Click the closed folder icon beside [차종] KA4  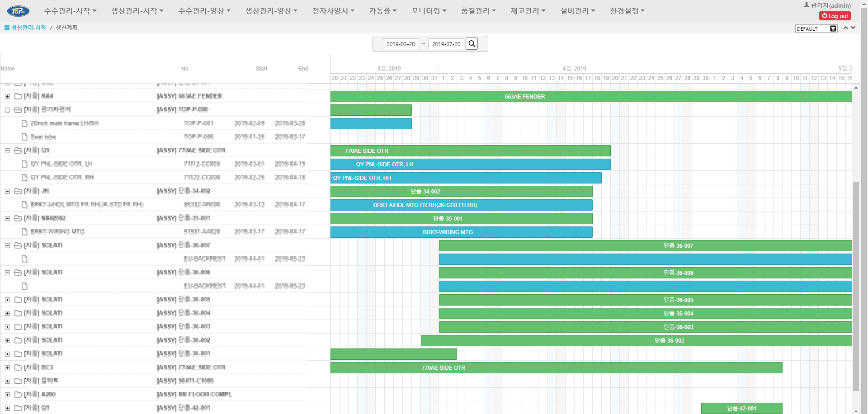click(17, 96)
